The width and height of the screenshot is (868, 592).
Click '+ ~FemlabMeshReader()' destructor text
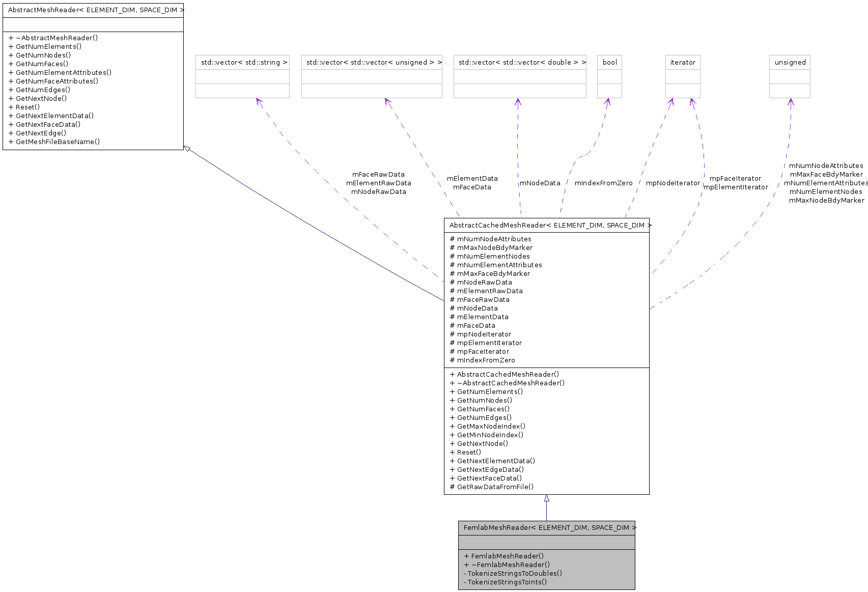coord(507,565)
